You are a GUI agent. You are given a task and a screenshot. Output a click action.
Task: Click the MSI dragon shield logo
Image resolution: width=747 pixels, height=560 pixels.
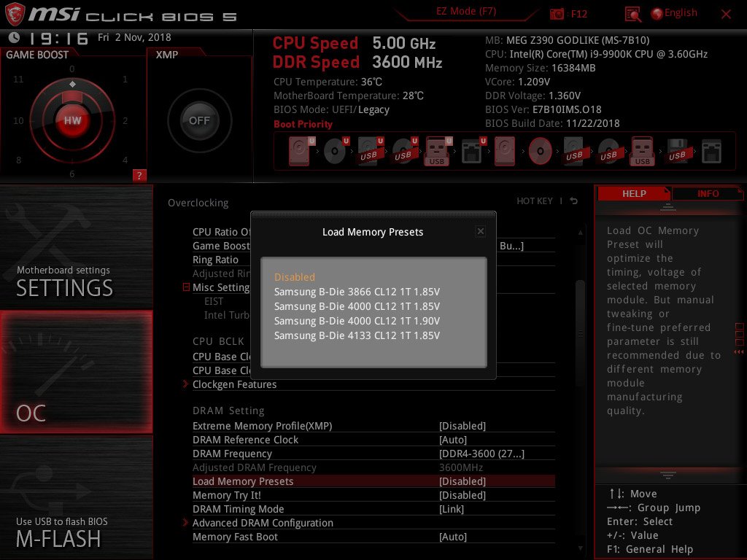(x=15, y=14)
